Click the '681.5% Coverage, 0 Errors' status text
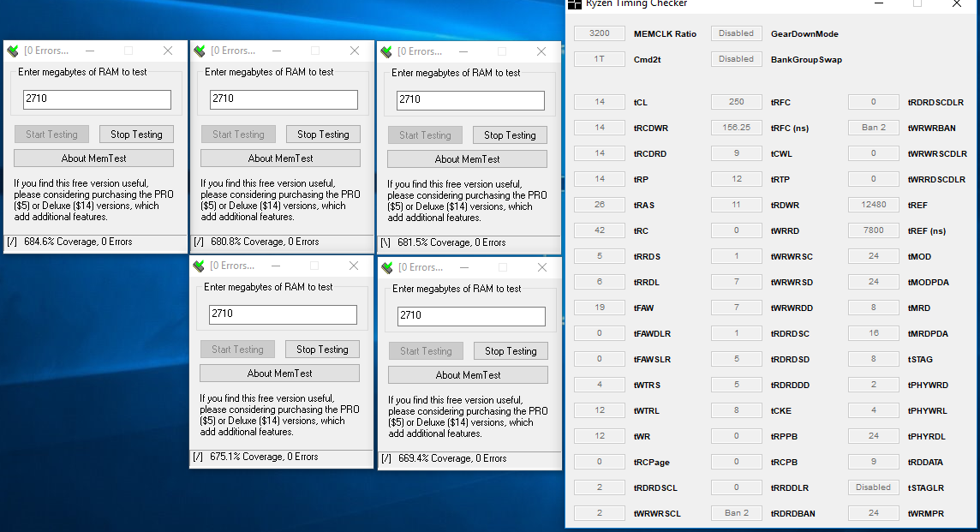Viewport: 980px width, 532px height. 451,242
